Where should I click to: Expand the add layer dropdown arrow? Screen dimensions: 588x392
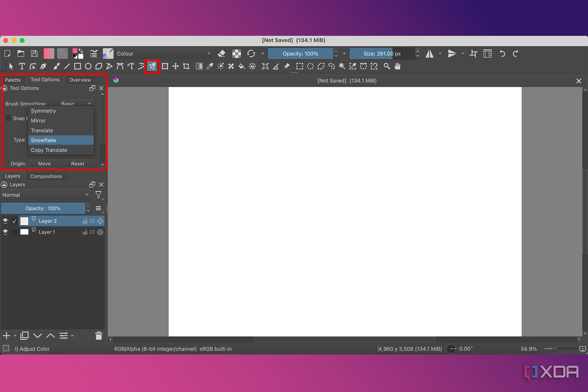15,335
